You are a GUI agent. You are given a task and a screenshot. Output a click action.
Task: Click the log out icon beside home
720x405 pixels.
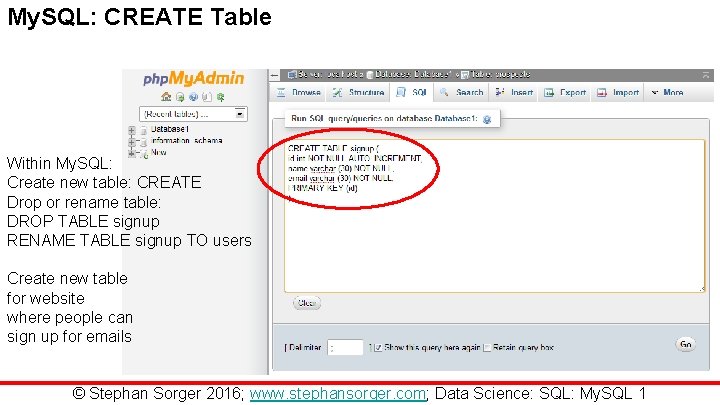(x=180, y=97)
